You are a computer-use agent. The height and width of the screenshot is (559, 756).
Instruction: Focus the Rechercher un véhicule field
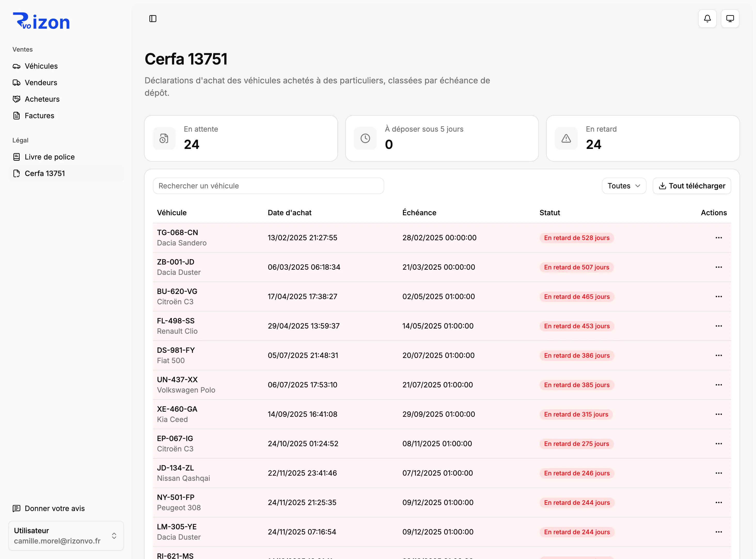[268, 186]
